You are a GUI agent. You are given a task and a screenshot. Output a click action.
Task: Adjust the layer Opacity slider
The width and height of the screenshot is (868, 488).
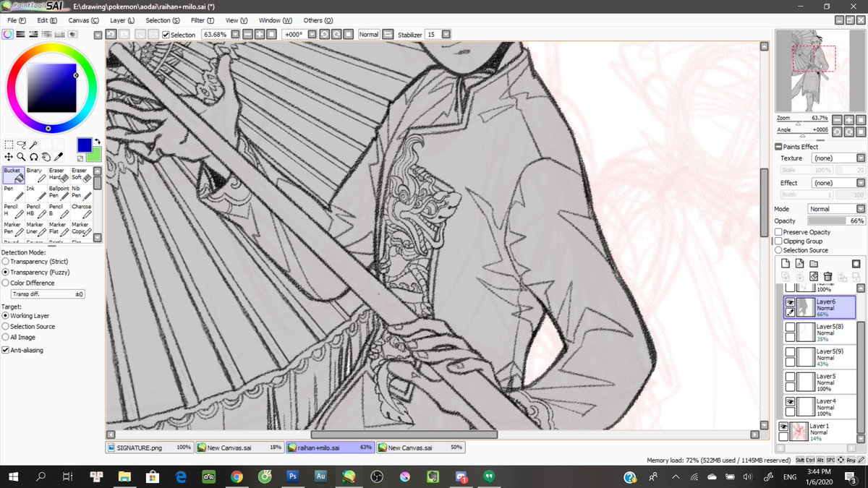coord(835,221)
